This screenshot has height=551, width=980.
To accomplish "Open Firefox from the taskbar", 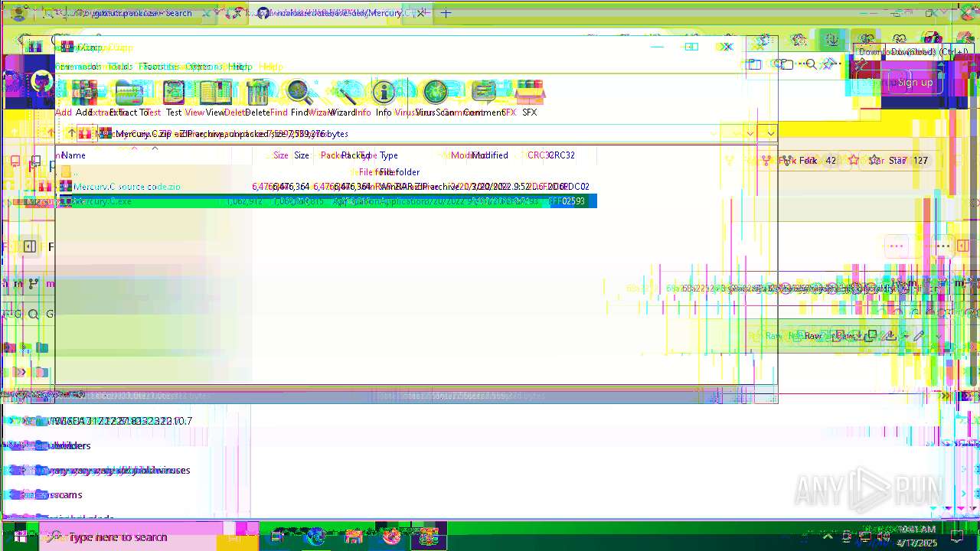I will (391, 537).
